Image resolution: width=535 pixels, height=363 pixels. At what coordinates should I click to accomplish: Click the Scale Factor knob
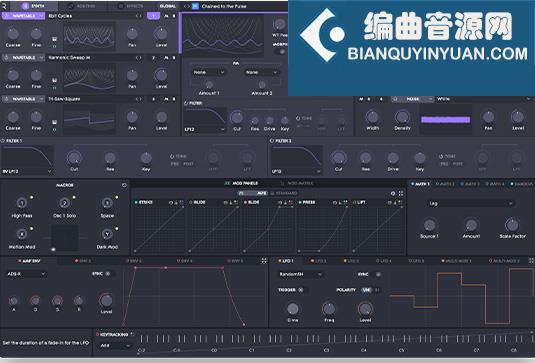click(512, 225)
